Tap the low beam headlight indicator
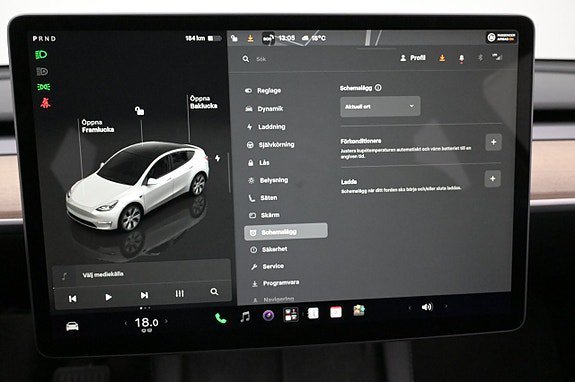 point(41,55)
